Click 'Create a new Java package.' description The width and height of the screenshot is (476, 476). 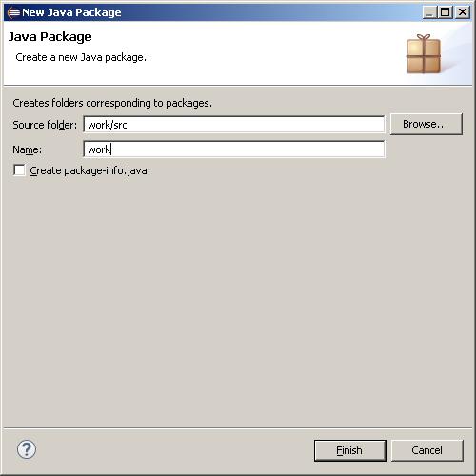(x=81, y=57)
